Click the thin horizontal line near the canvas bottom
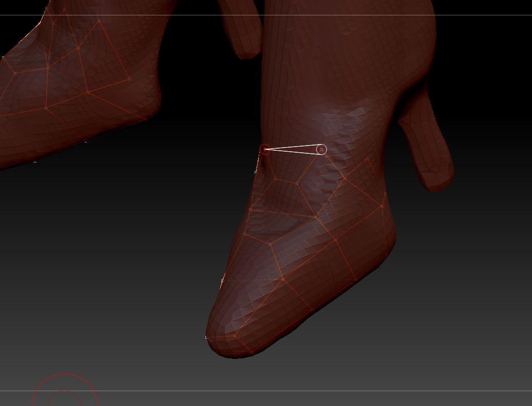Image resolution: width=532 pixels, height=406 pixels. click(307, 391)
